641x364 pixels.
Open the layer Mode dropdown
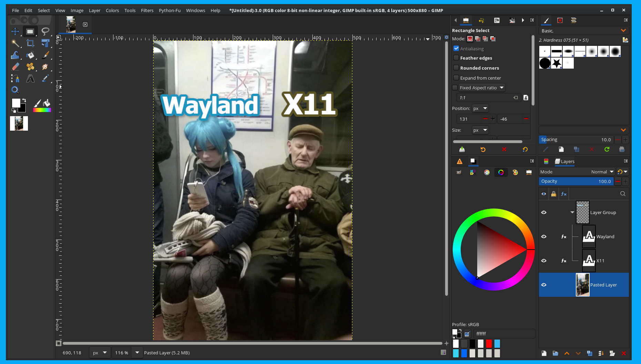pos(577,172)
